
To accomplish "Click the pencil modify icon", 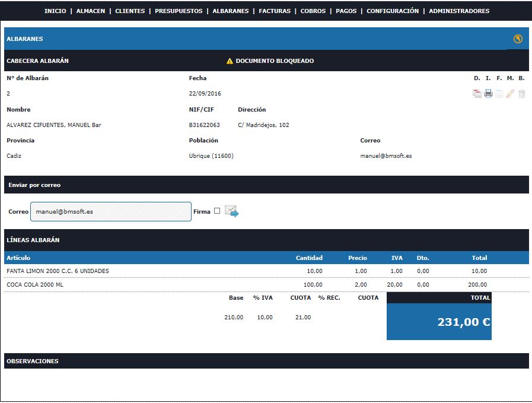I will click(x=510, y=93).
